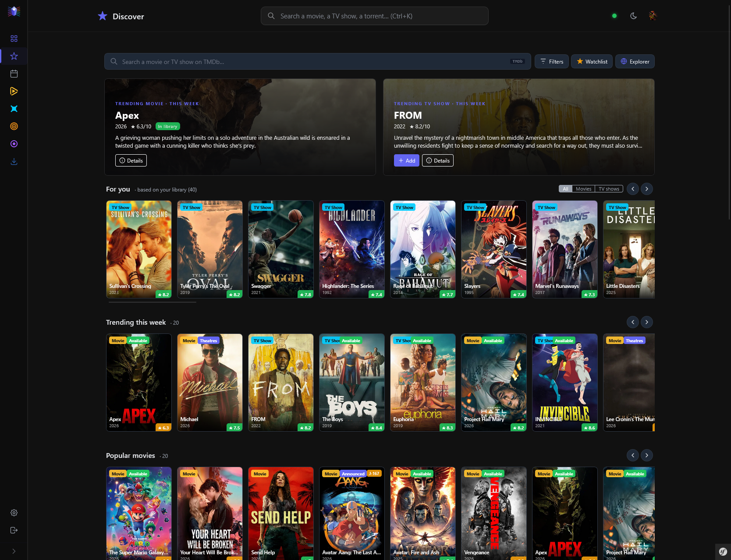This screenshot has height=560, width=731.
Task: Open the calendar icon in sidebar
Action: click(x=14, y=74)
